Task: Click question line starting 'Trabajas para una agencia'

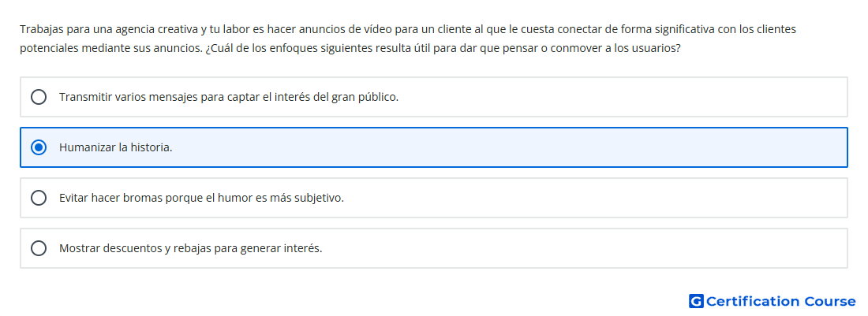Action: click(408, 29)
